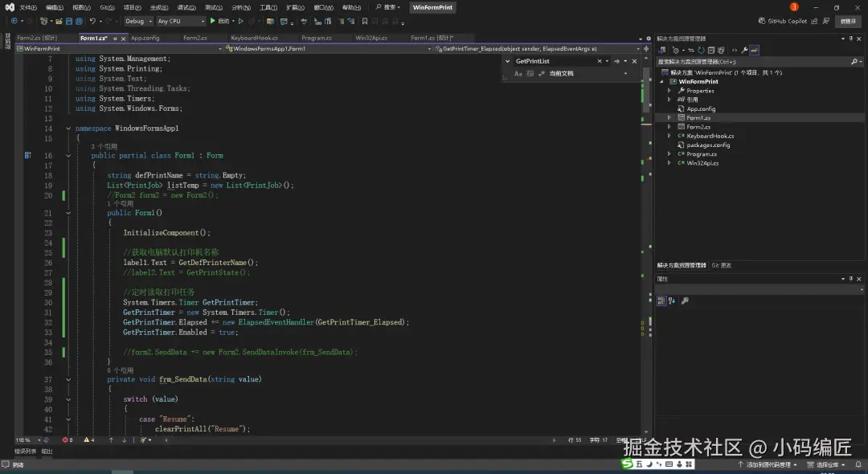The width and height of the screenshot is (868, 474).
Task: Click alphabetical sort icon in Properties panel
Action: (x=672, y=300)
